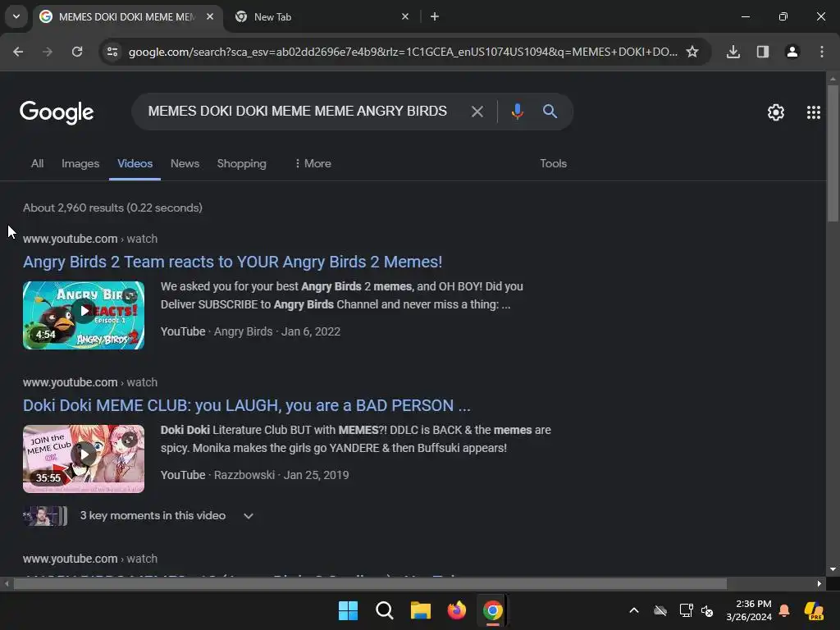This screenshot has width=840, height=630.
Task: Open Windows taskbar search
Action: [x=384, y=610]
